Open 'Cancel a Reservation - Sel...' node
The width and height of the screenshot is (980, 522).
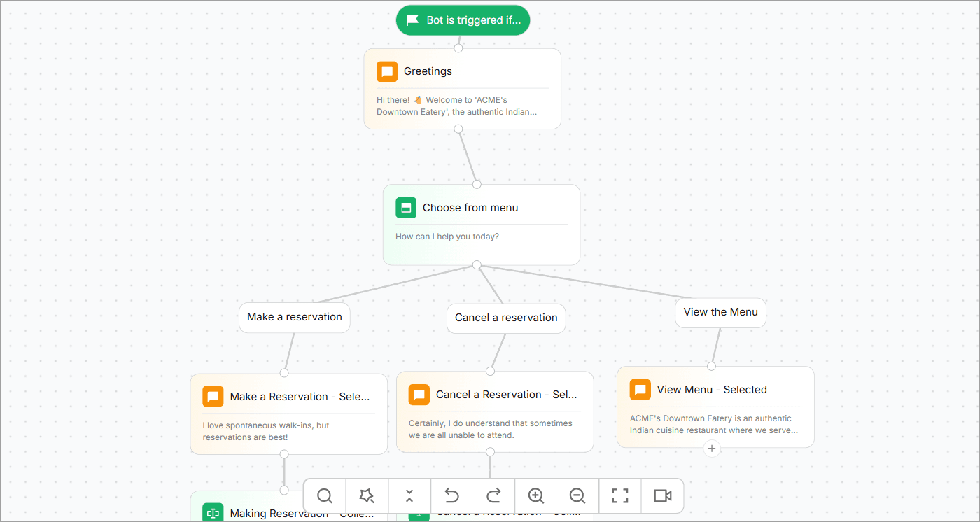point(495,411)
